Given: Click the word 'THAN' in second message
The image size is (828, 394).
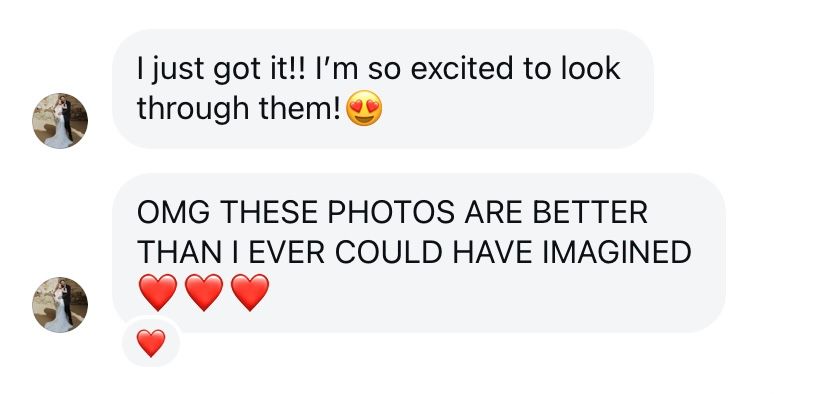Looking at the screenshot, I should click(x=180, y=252).
